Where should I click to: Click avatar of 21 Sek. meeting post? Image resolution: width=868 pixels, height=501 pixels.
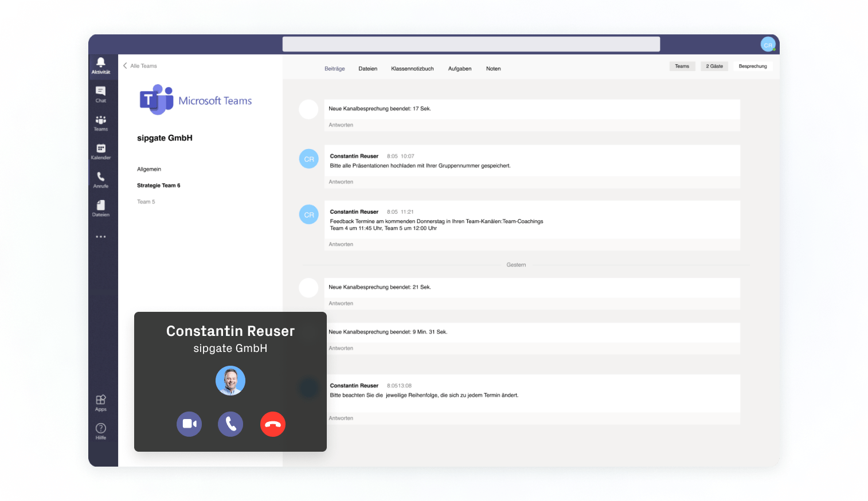(308, 288)
